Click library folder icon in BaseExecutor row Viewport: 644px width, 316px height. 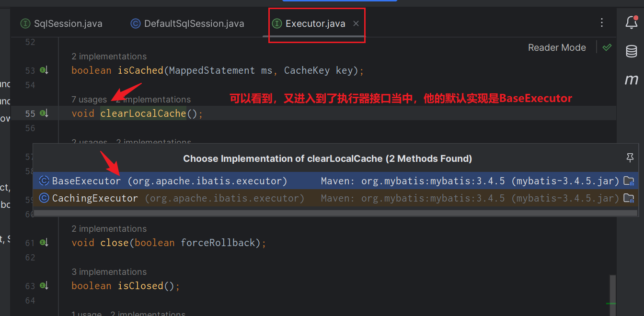pyautogui.click(x=629, y=181)
